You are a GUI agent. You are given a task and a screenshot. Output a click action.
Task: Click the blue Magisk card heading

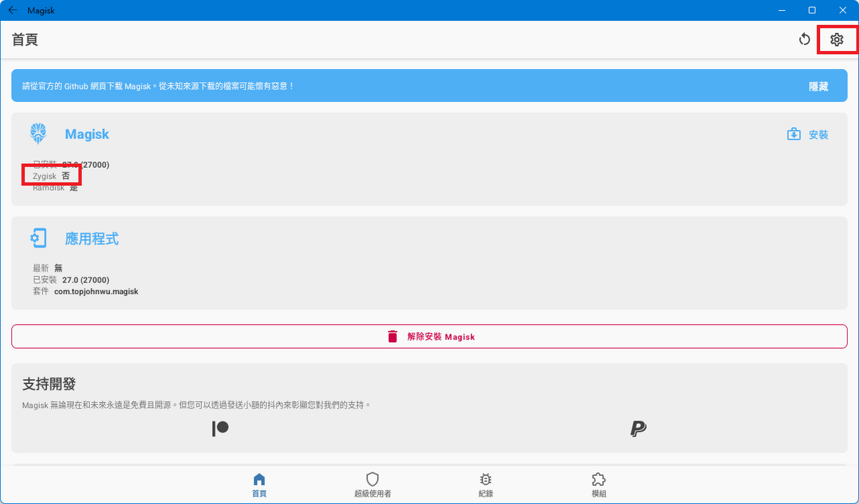click(87, 134)
